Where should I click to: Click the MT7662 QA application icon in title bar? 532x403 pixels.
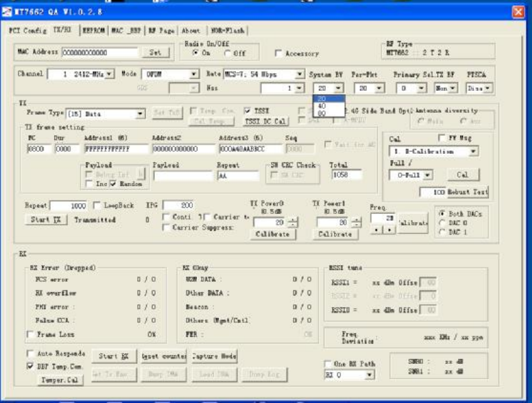[x=7, y=12]
